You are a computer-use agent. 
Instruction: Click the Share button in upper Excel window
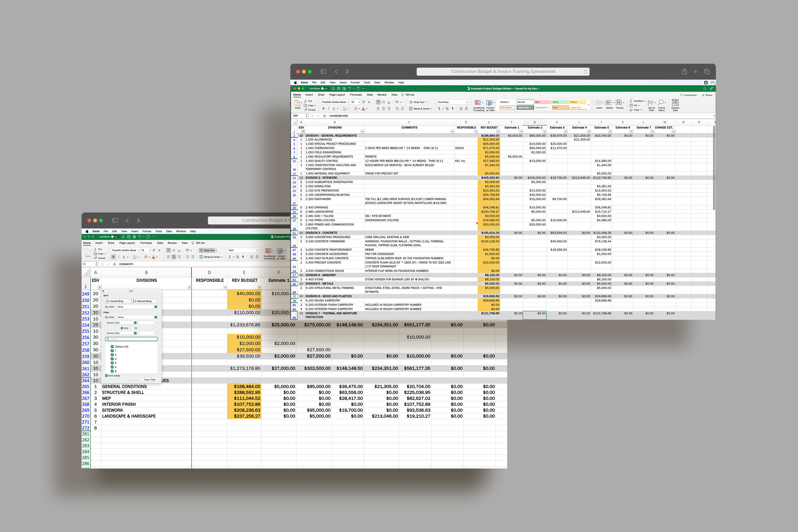(707, 95)
